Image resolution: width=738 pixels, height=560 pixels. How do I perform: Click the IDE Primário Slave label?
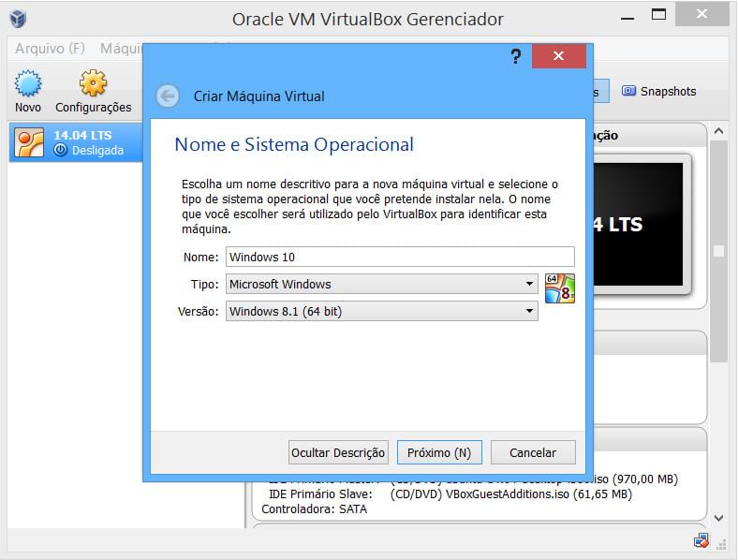click(320, 494)
